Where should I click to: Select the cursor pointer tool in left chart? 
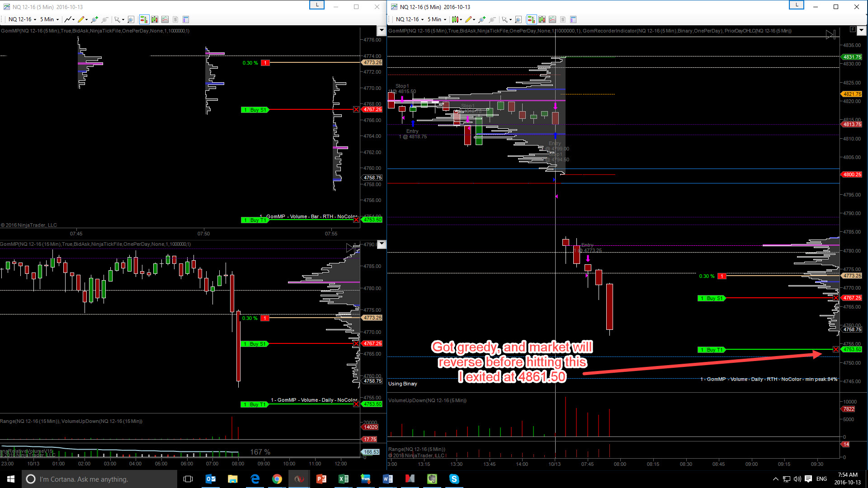118,19
